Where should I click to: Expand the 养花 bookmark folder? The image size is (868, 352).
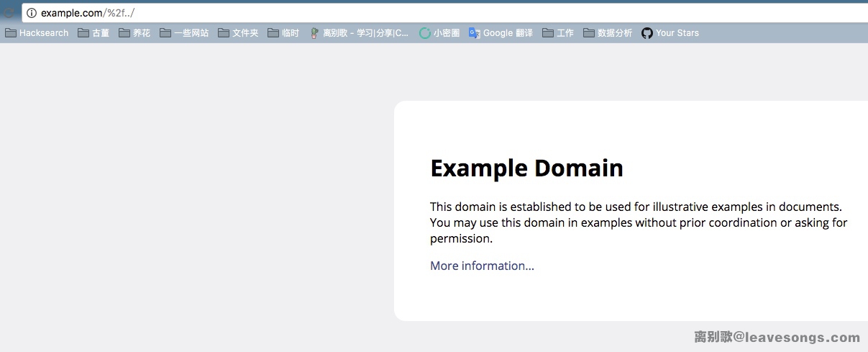[x=134, y=33]
